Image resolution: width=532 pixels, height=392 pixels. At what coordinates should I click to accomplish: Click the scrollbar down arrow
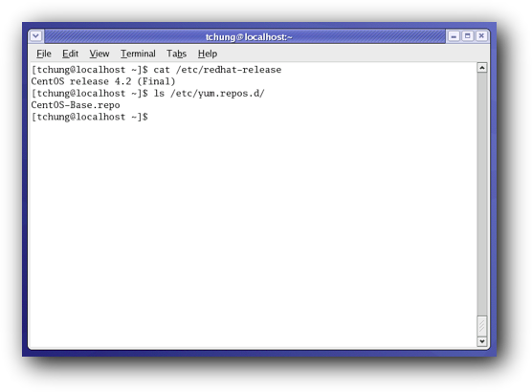[x=482, y=341]
